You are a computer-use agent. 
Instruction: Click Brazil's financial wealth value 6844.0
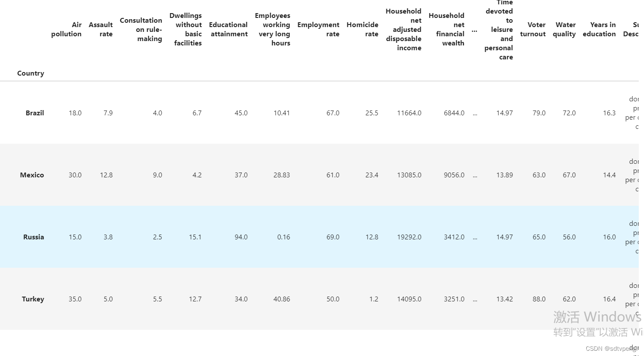pos(454,113)
